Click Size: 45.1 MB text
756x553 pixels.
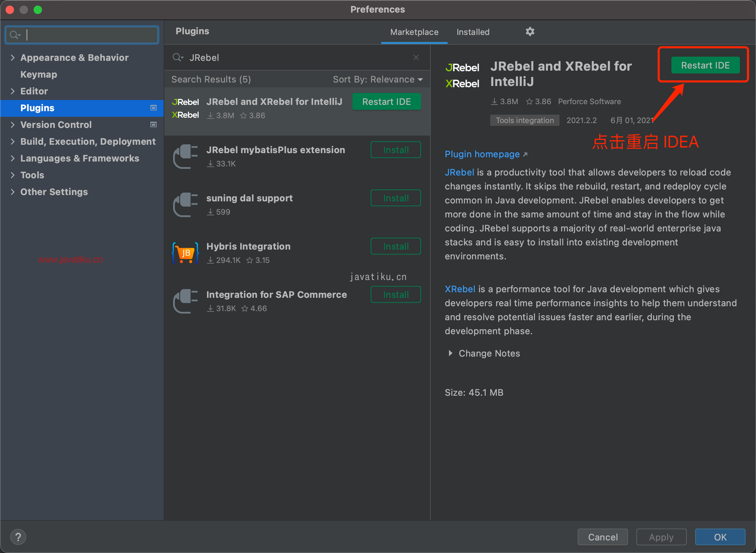point(474,393)
